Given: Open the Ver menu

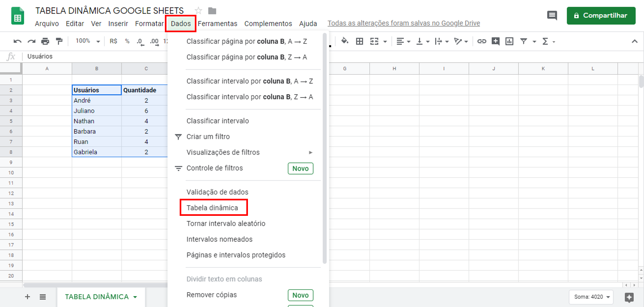Looking at the screenshot, I should click(96, 24).
